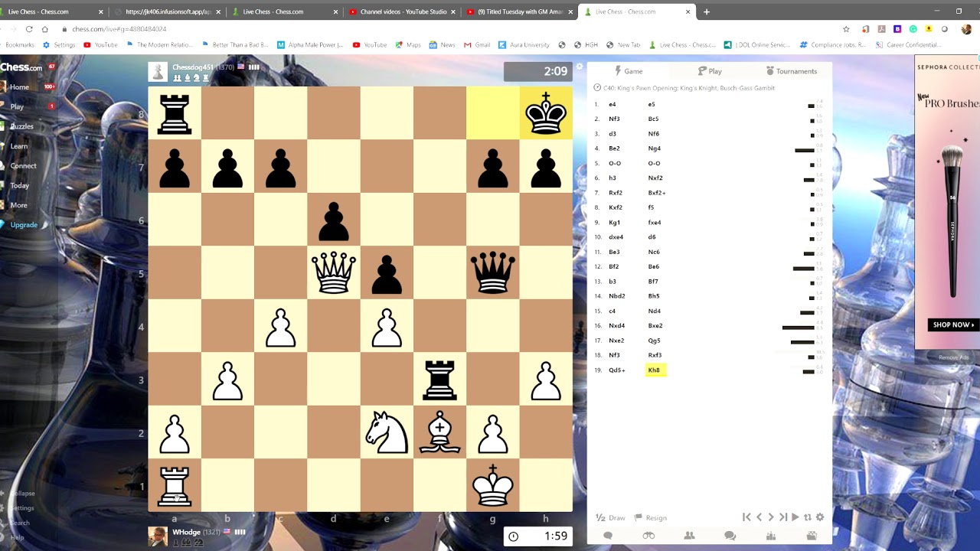The width and height of the screenshot is (980, 551).
Task: Open WHodge player profile name
Action: 186,532
